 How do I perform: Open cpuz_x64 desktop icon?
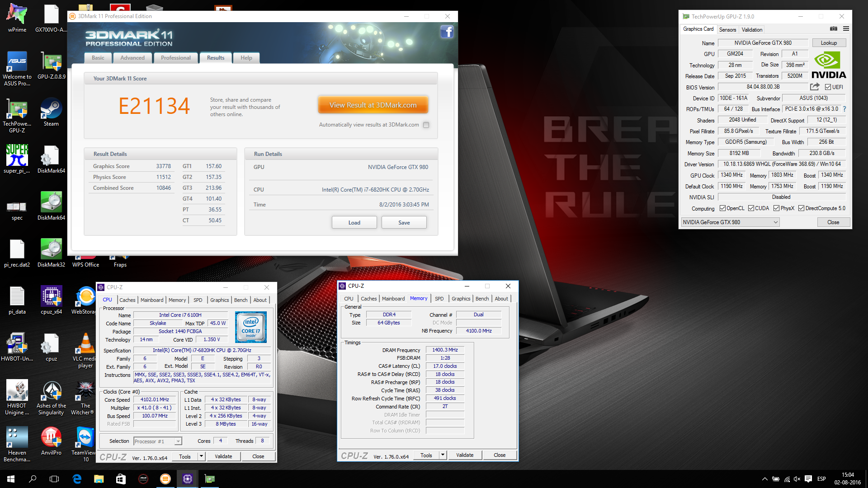point(51,300)
